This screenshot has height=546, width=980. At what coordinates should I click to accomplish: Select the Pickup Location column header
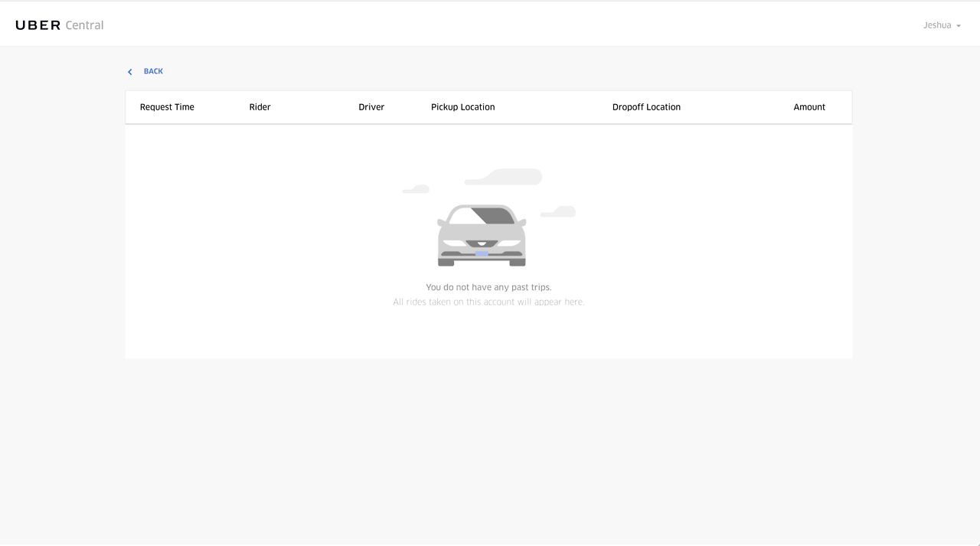point(462,107)
